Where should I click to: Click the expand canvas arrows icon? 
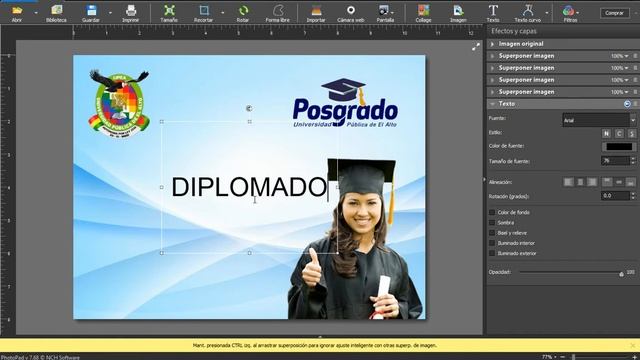click(x=476, y=47)
